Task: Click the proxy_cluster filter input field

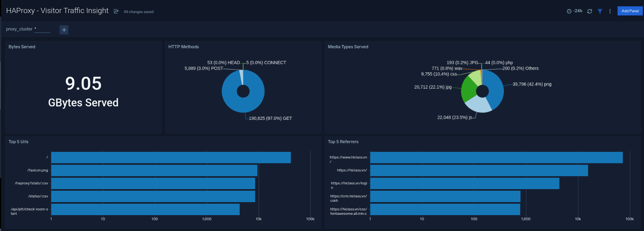Action: tap(42, 29)
